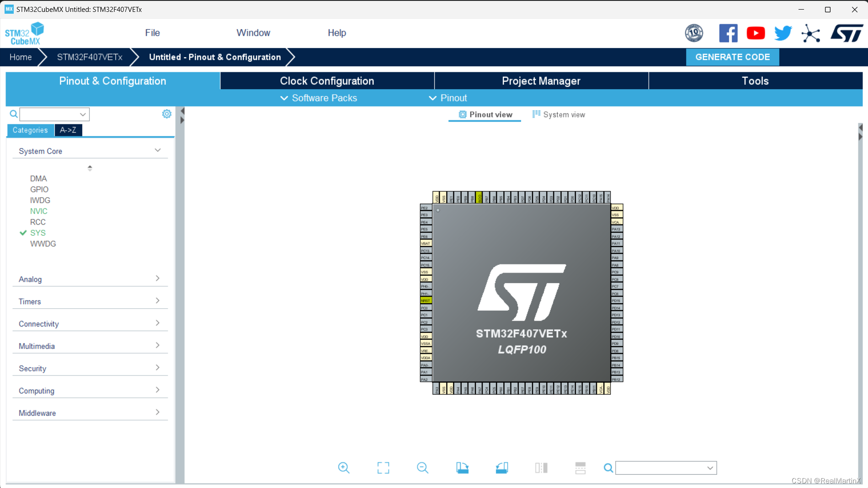Click Untitled - Pinout & Configuration breadcrumb
Viewport: 868px width, 488px height.
(215, 57)
